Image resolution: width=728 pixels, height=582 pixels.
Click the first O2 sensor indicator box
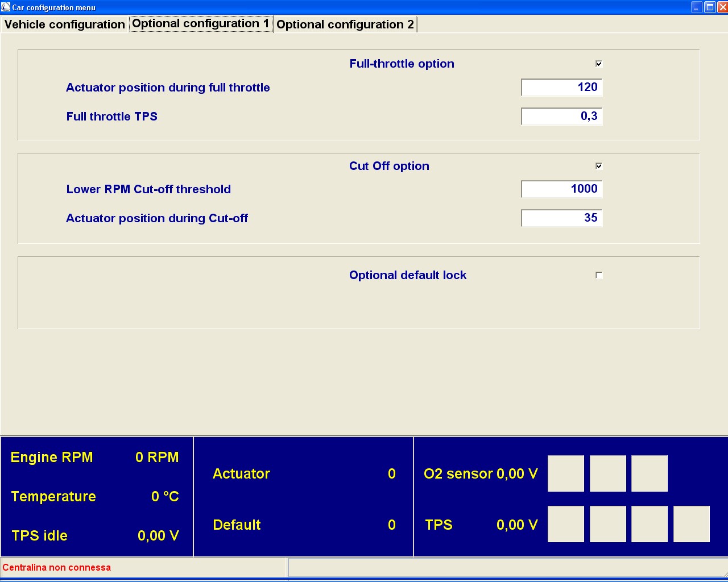coord(566,473)
